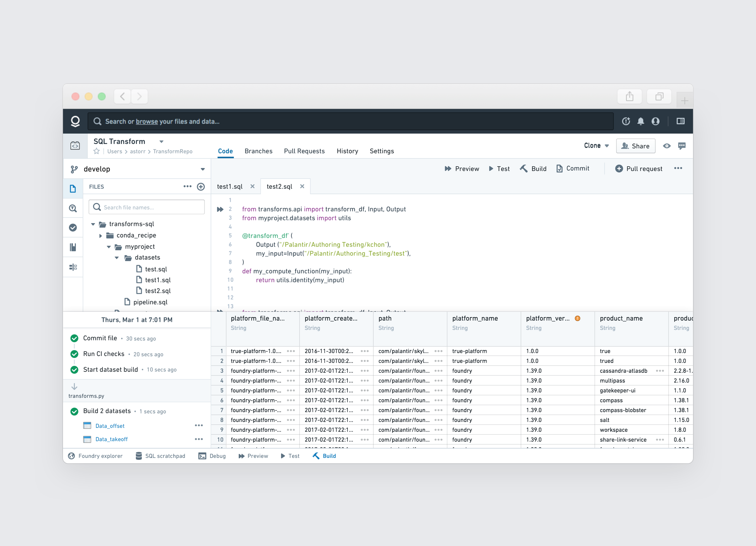Collapse the myproject folder
756x546 pixels.
pos(109,247)
